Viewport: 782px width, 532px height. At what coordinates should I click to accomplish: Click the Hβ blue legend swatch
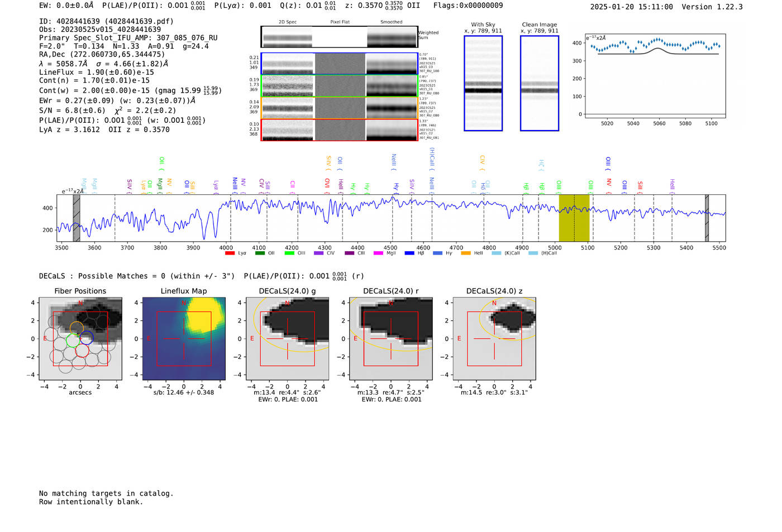409,253
